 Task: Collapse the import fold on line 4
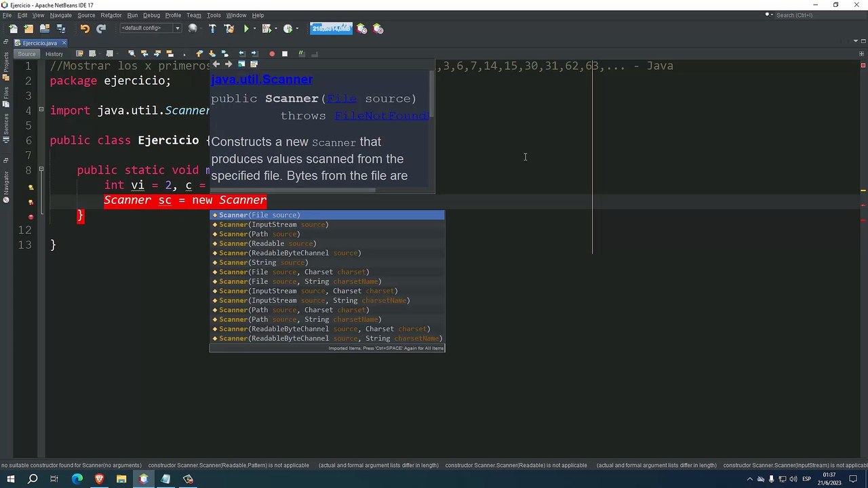point(41,110)
